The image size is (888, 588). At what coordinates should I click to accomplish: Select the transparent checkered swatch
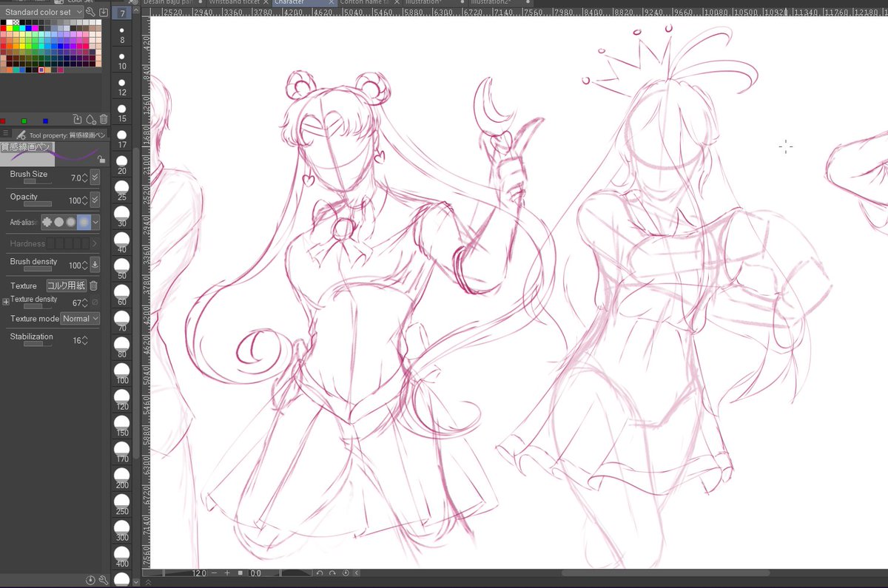point(16,22)
